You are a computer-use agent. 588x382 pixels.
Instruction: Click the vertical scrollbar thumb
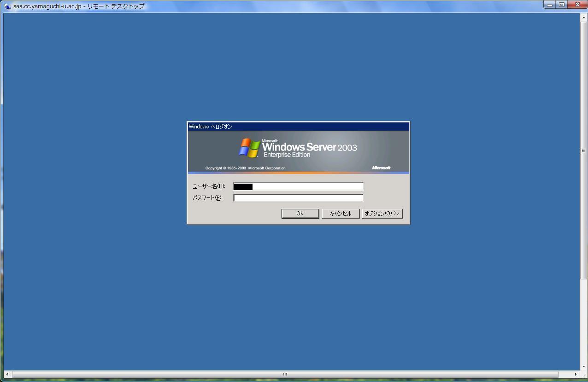[583, 150]
